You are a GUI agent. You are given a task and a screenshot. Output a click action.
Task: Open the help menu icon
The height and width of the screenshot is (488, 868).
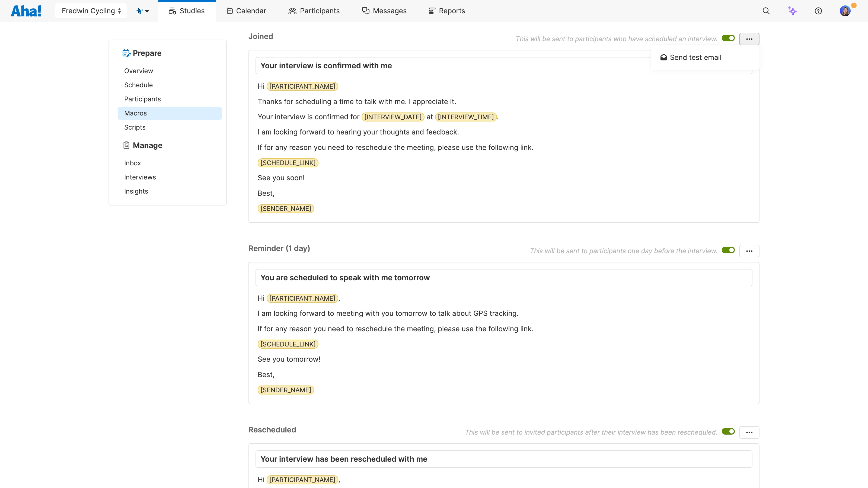(x=818, y=11)
